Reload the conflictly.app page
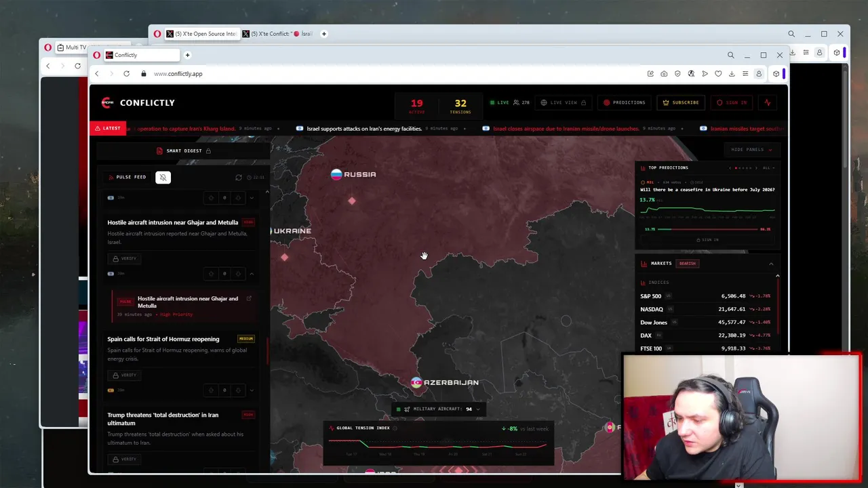The image size is (868, 488). pos(126,74)
